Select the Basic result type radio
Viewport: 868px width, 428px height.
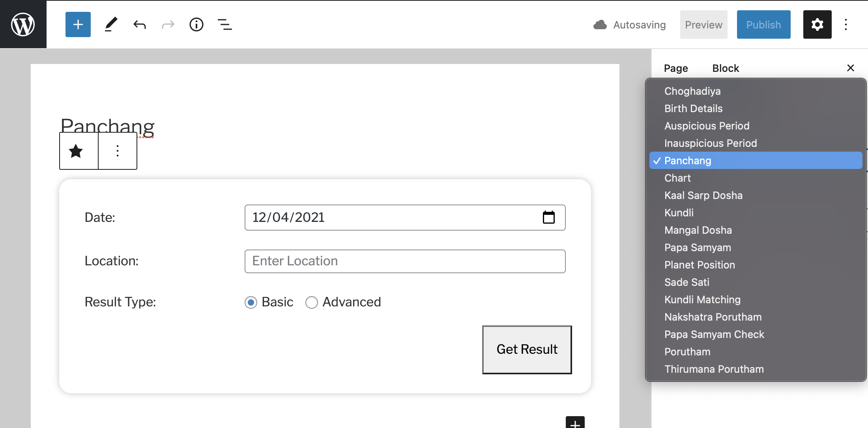pos(251,302)
